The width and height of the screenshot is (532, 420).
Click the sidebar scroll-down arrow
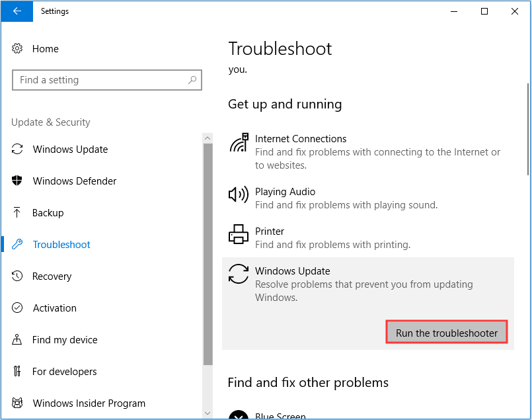pyautogui.click(x=208, y=413)
